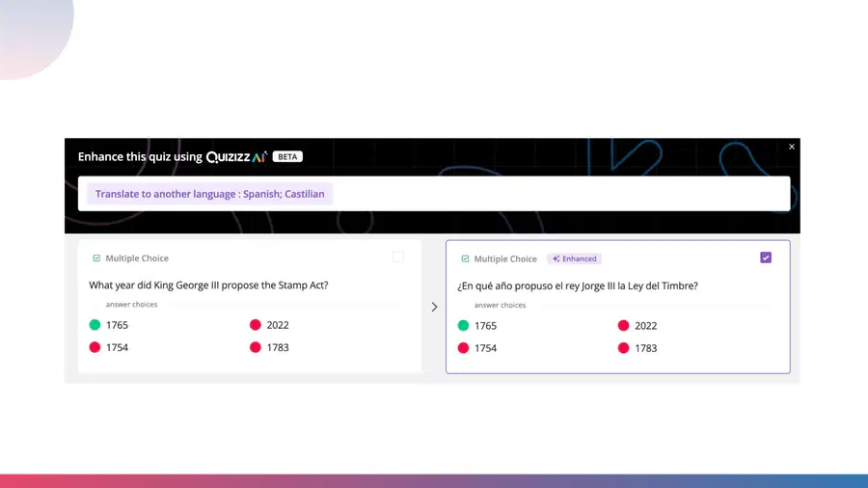Image resolution: width=868 pixels, height=488 pixels.
Task: Click Multiple Choice icon on enhanced card
Action: click(x=465, y=258)
